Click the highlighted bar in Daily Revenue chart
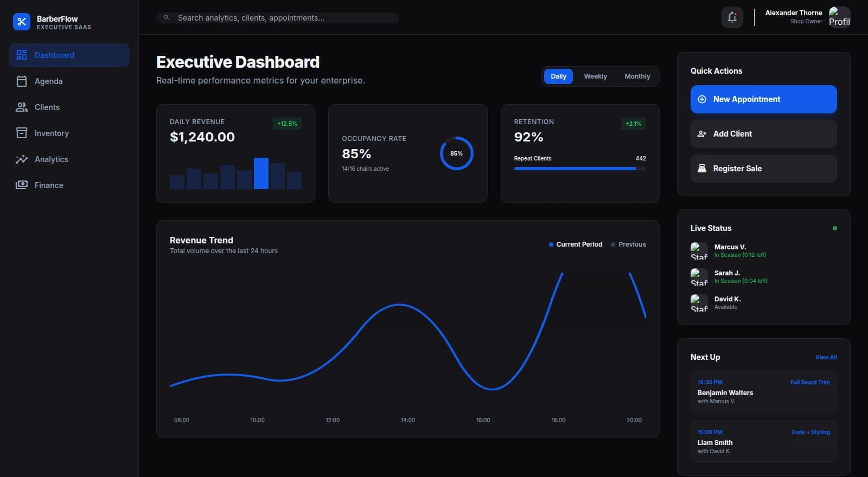 (x=261, y=173)
